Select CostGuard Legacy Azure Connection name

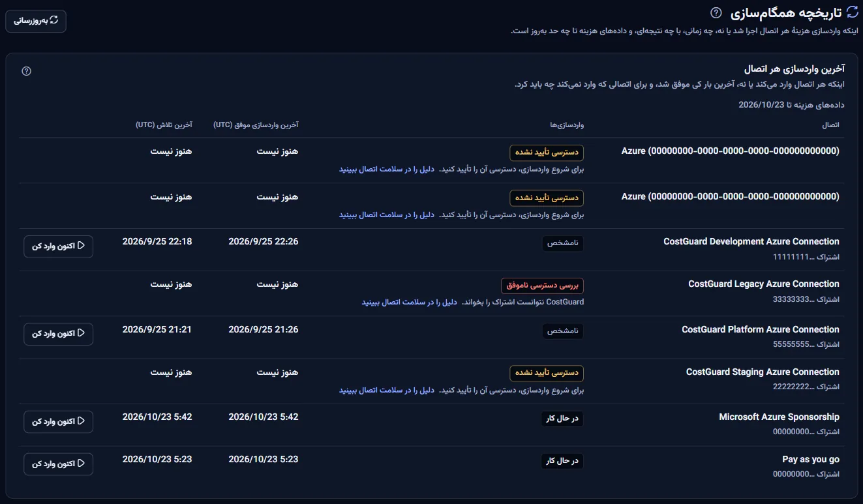[x=764, y=284]
